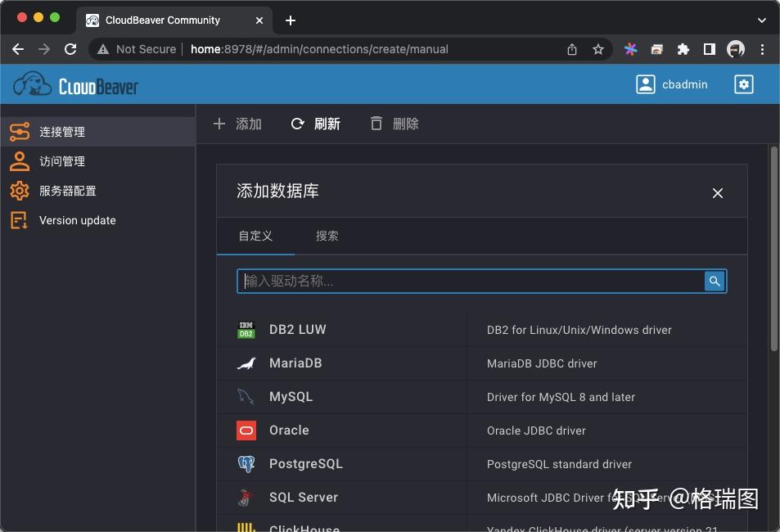Open the top-right settings gear
Screen dimensions: 780x532
[743, 83]
